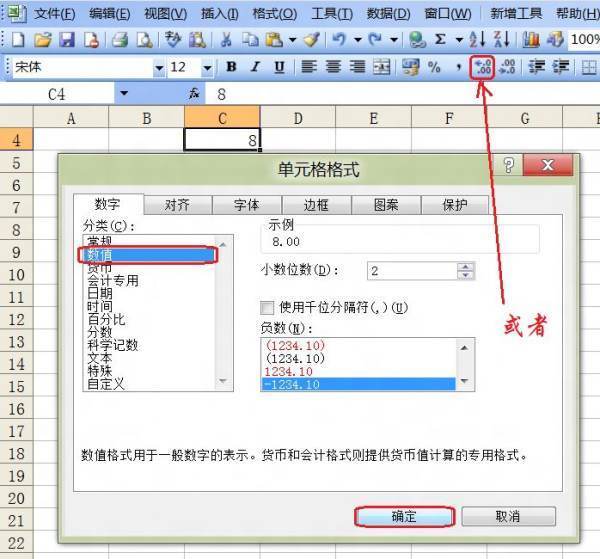
Task: Expand the font name dropdown
Action: 159,68
